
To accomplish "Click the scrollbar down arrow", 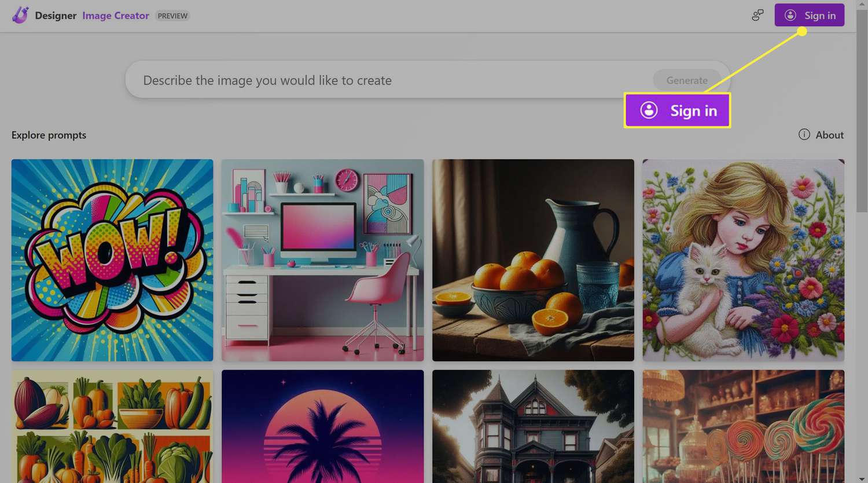I will [x=862, y=479].
